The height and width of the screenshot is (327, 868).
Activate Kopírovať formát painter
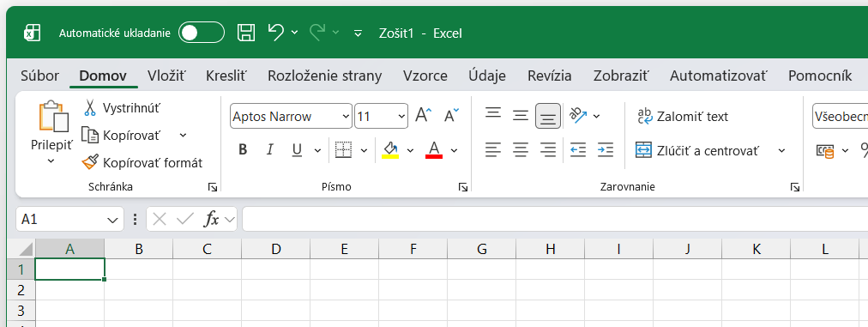[x=142, y=162]
